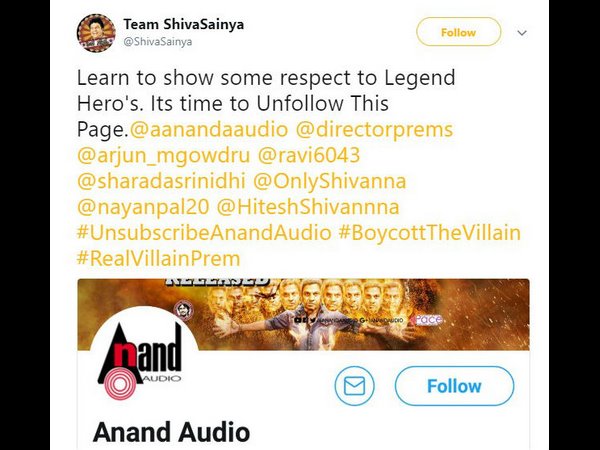The image size is (600, 450).
Task: Visit the @nayanpal20 mention
Action: pos(143,207)
